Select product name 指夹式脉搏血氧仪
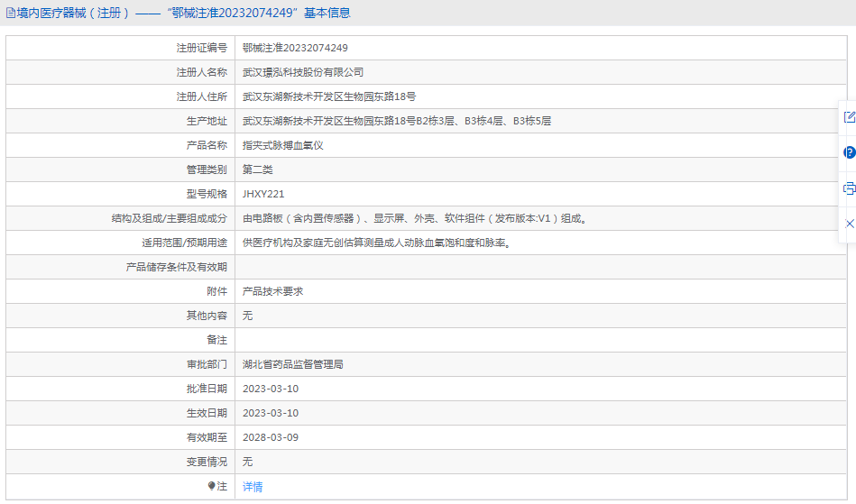Screen dimensions: 856x504 pyautogui.click(x=283, y=146)
